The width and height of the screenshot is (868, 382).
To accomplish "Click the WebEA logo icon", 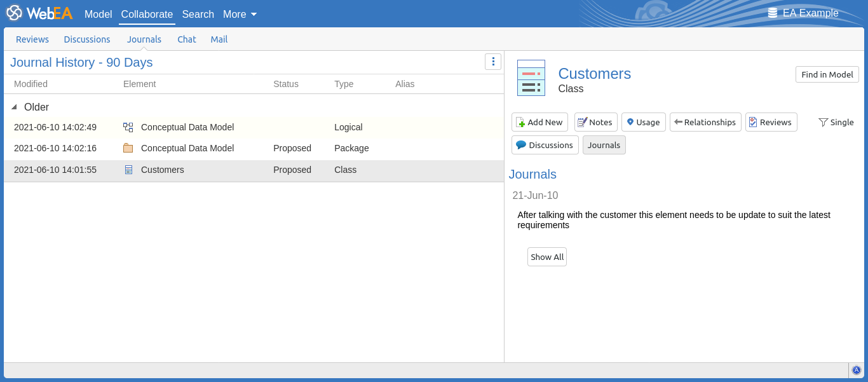I will click(14, 13).
